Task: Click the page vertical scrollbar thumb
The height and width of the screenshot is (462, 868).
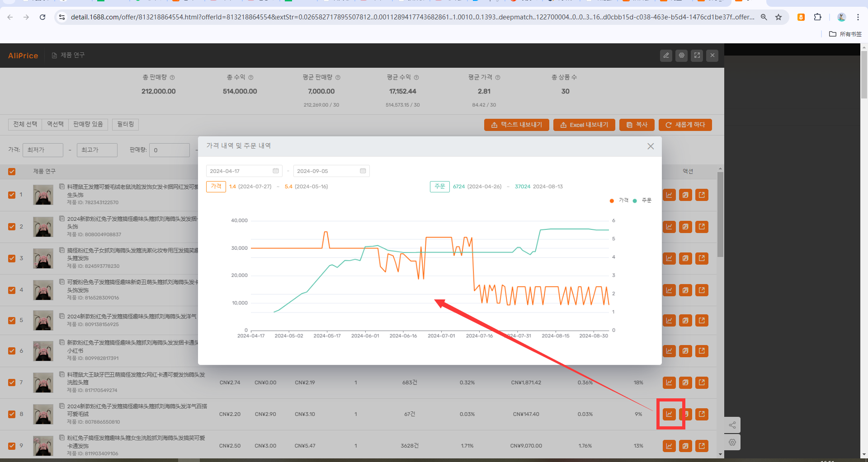Action: pyautogui.click(x=864, y=75)
